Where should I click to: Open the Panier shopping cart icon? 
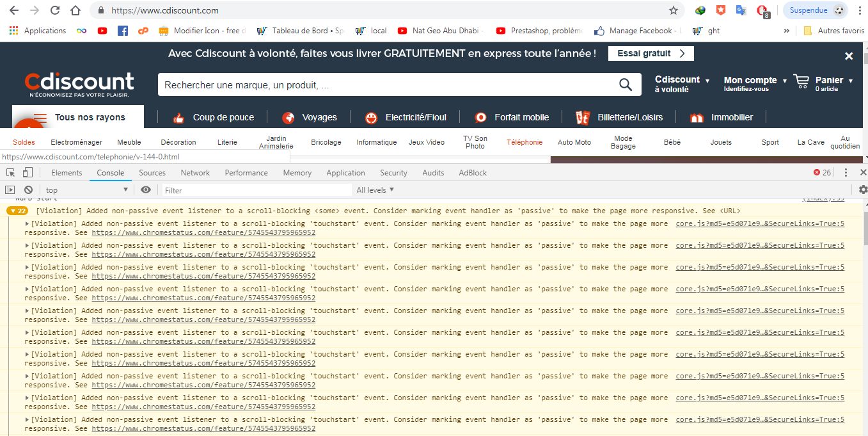click(801, 81)
